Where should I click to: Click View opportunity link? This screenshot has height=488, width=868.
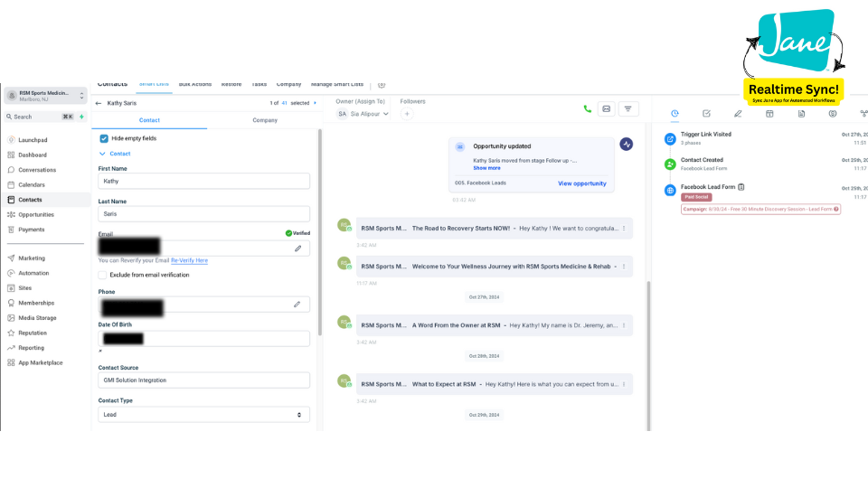(x=581, y=183)
